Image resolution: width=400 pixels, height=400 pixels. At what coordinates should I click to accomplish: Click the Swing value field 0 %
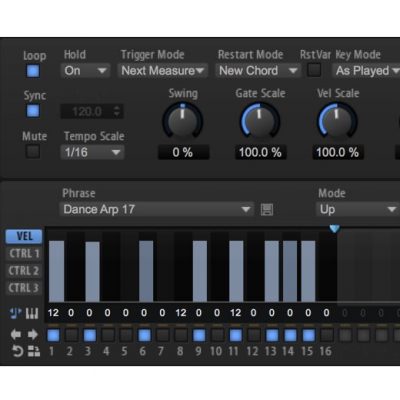pos(183,153)
